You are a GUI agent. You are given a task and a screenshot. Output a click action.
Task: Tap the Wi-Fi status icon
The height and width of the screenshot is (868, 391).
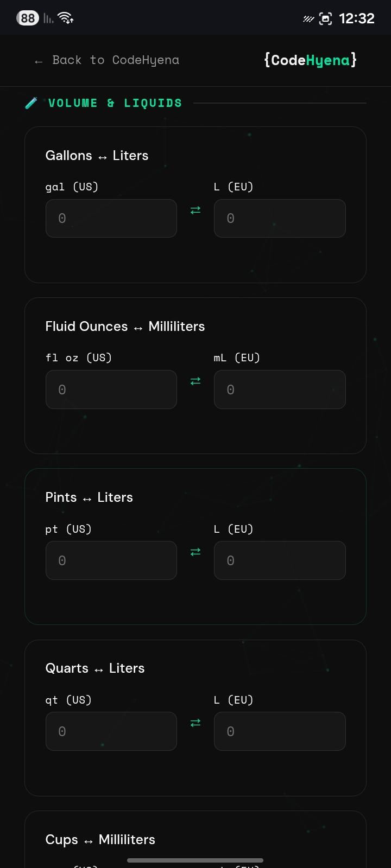click(x=66, y=18)
